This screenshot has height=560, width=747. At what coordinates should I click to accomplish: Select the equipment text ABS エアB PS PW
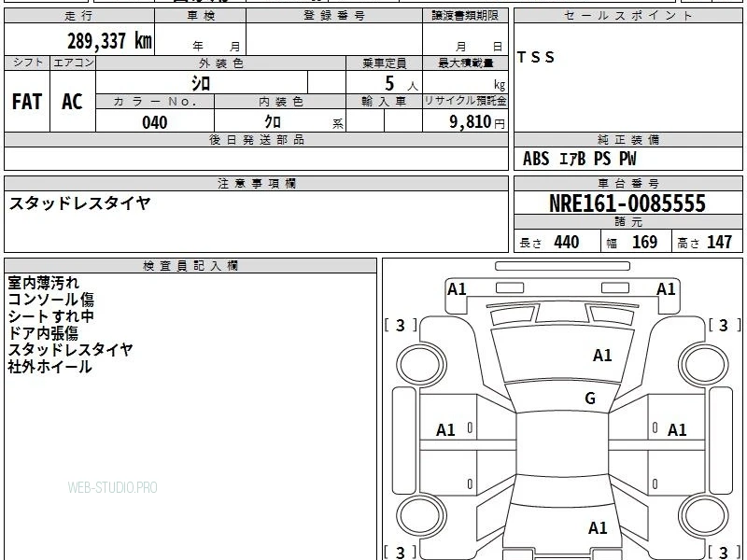[x=579, y=159]
